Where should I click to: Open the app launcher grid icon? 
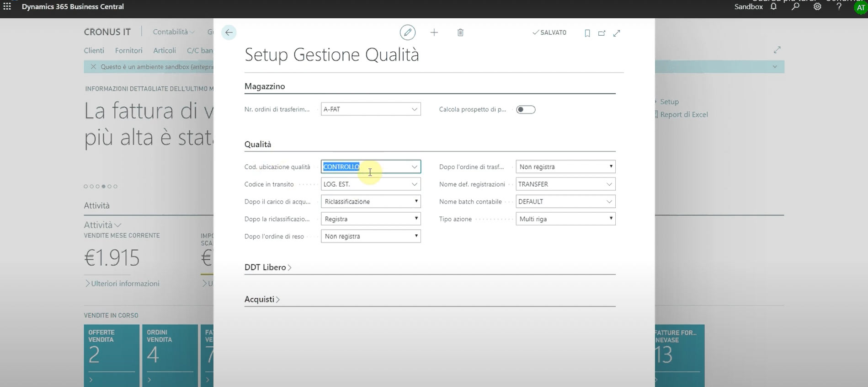(x=7, y=6)
